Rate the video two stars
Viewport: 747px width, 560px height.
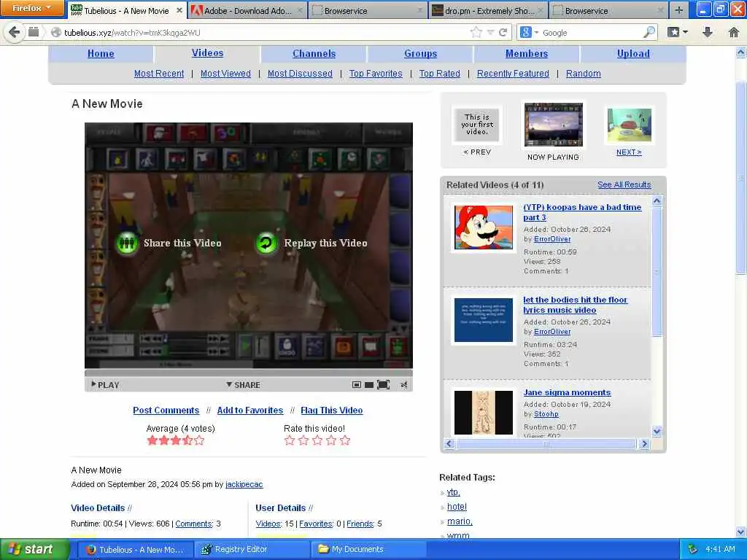303,440
